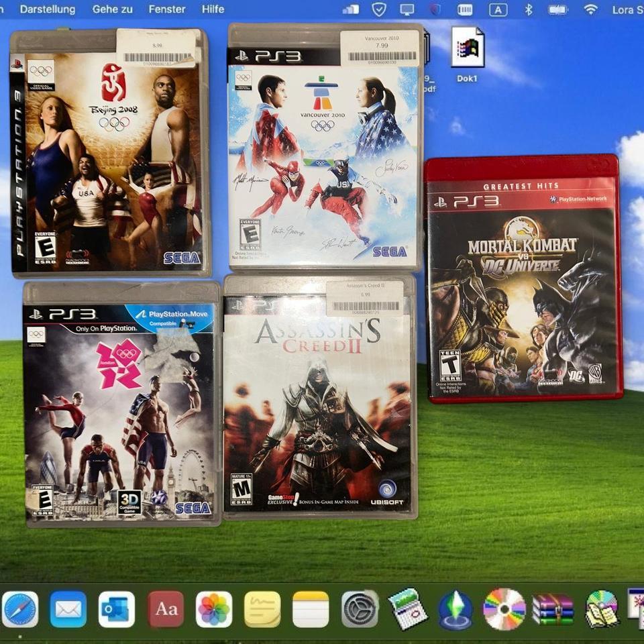Viewport: 644px width, 644px height.
Task: Select the Mortal Kombat vs DC Universe cover
Action: click(523, 279)
